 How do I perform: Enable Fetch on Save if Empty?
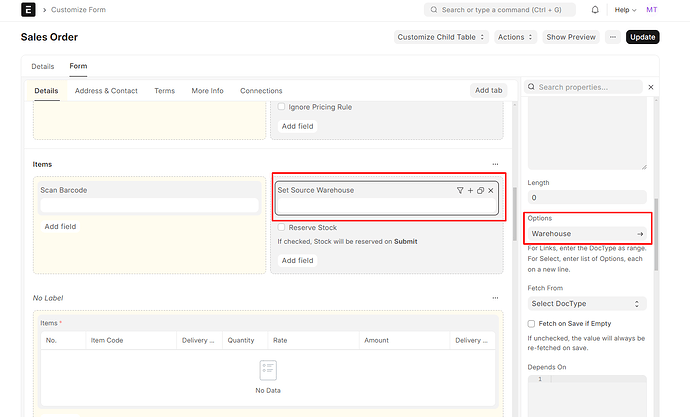tap(531, 324)
